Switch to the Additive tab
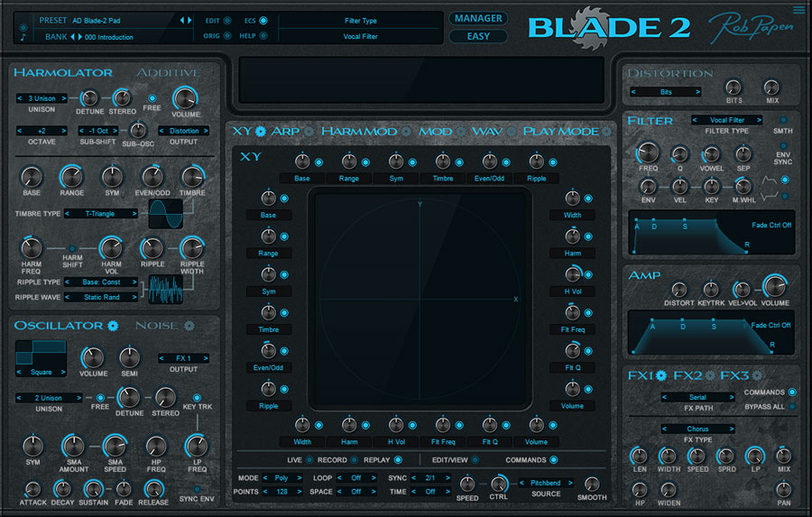 pyautogui.click(x=169, y=72)
